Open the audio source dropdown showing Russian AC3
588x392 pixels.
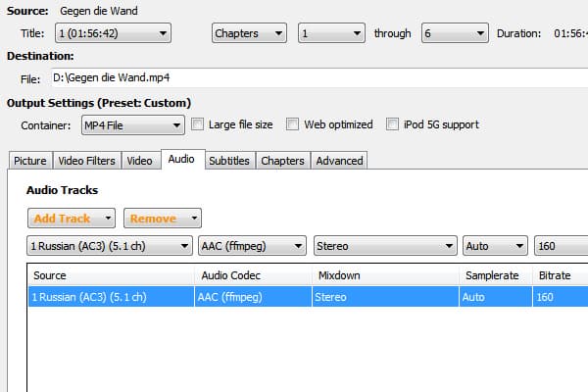[110, 246]
